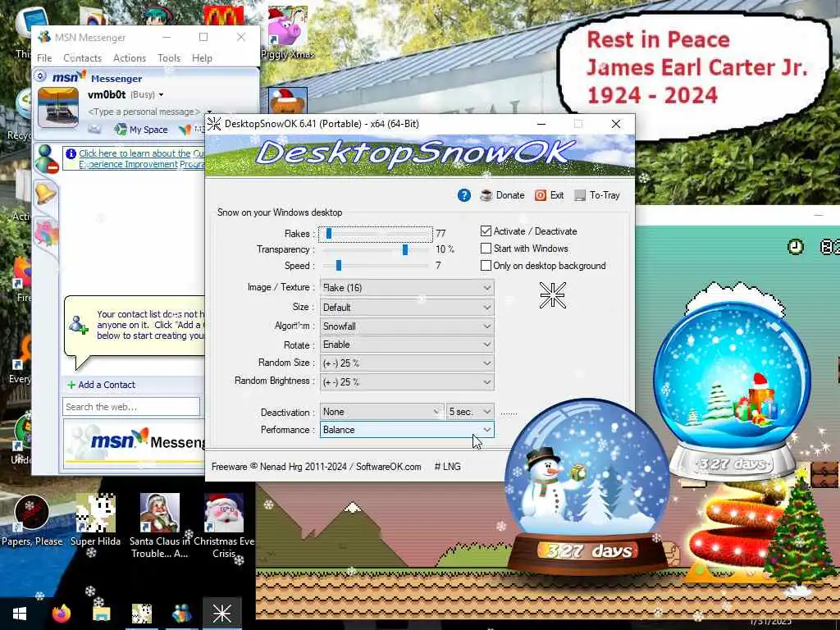Viewport: 840px width, 630px height.
Task: Open the Size dropdown set to Default
Action: click(407, 308)
